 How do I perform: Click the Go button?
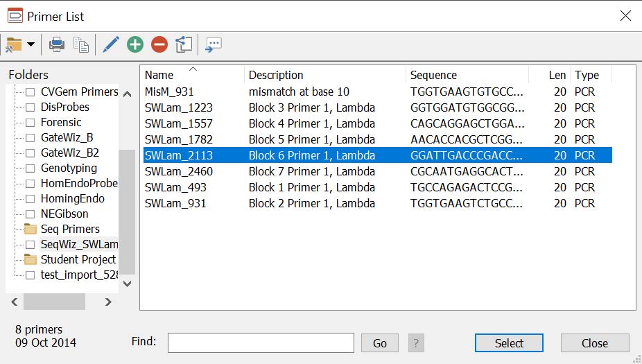(379, 343)
